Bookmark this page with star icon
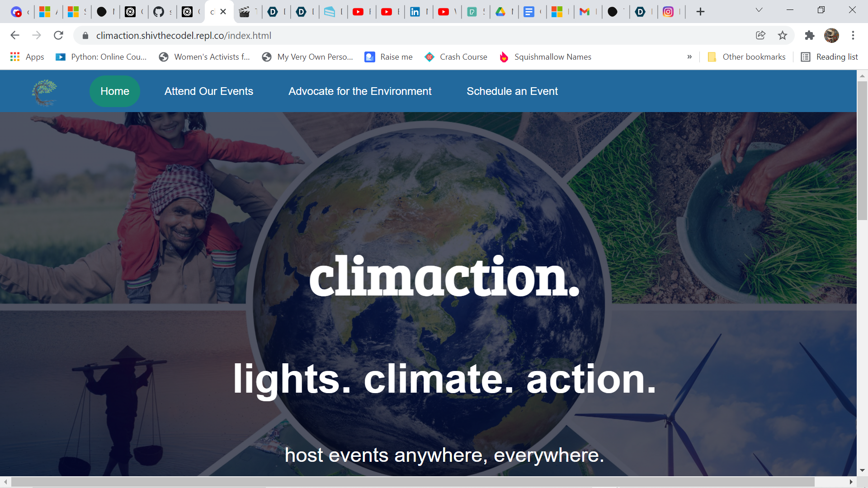The image size is (868, 488). 783,35
